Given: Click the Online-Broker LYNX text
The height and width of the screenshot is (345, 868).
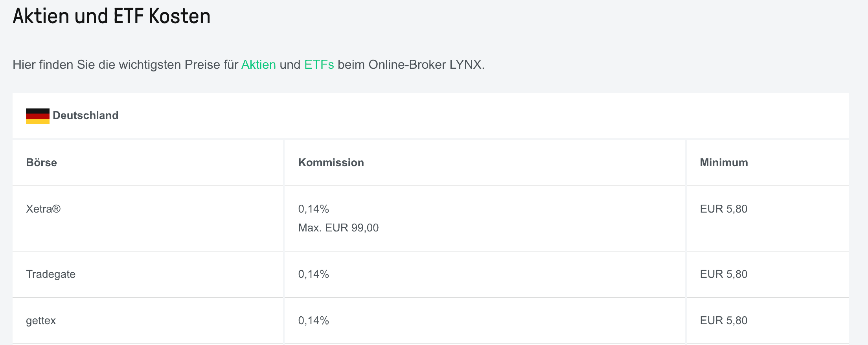Looking at the screenshot, I should click(425, 64).
